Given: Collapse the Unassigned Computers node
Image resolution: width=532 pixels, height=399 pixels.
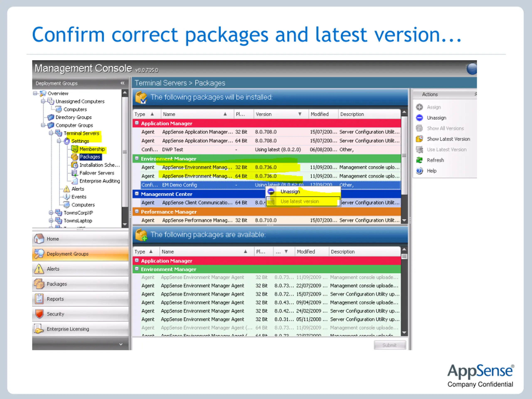Looking at the screenshot, I should click(43, 101).
